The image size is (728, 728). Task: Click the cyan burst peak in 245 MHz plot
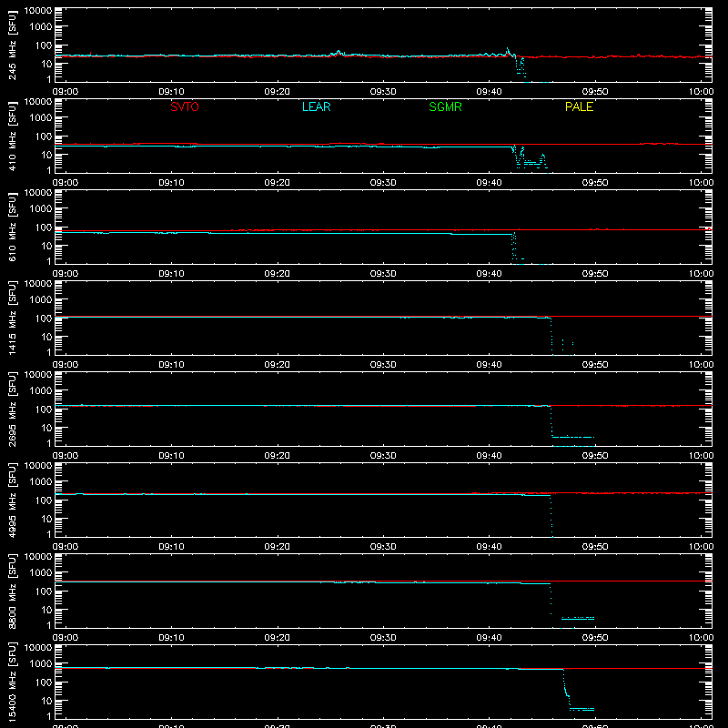click(508, 49)
